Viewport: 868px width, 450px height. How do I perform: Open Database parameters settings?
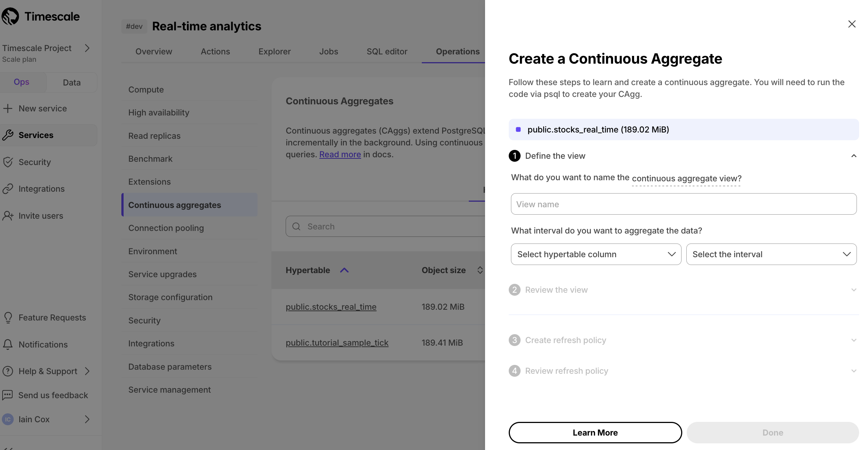click(189, 367)
